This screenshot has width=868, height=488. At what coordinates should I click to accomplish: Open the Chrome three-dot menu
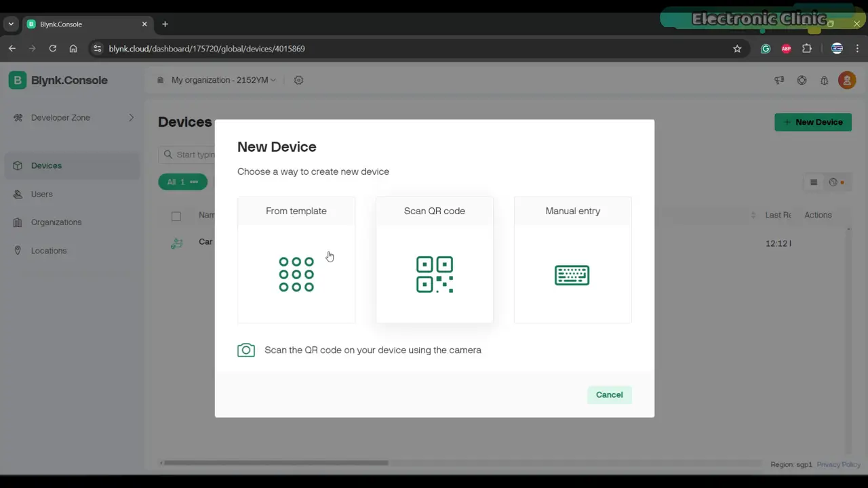point(857,49)
